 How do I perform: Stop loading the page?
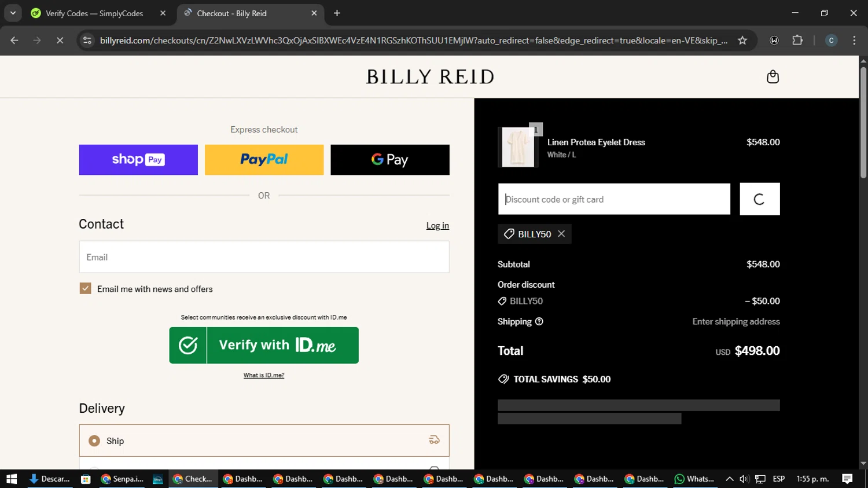[x=60, y=41]
